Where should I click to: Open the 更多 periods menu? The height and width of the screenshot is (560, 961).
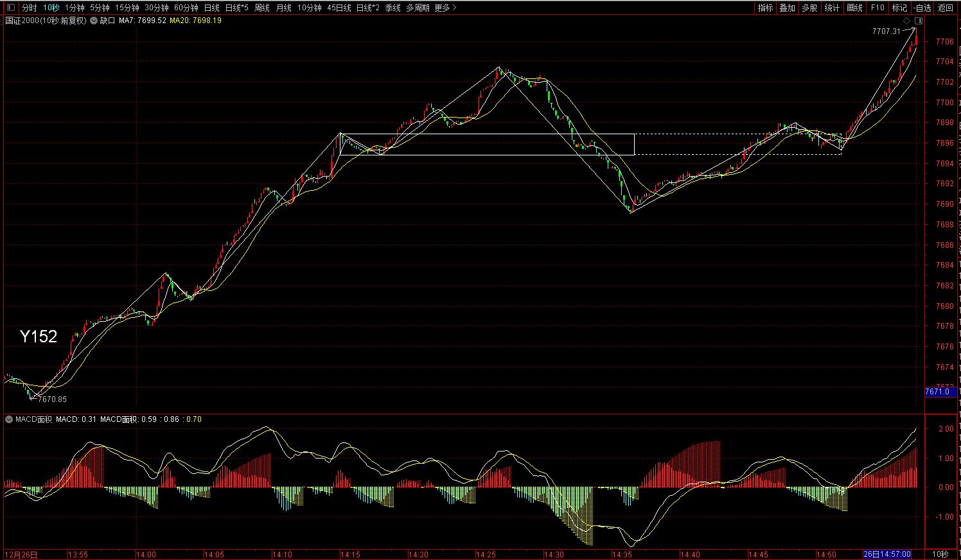[445, 8]
